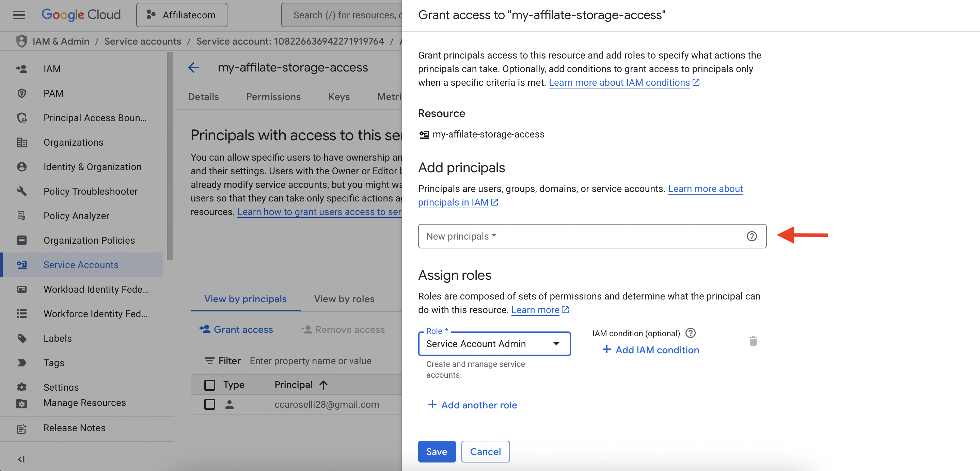The width and height of the screenshot is (980, 471).
Task: Click Add IAM condition
Action: pos(650,350)
